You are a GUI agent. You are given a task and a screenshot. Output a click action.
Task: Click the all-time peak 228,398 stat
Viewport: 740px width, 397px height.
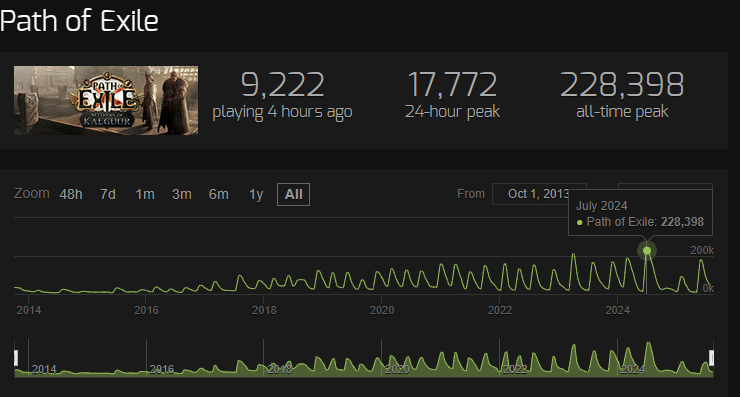point(622,94)
